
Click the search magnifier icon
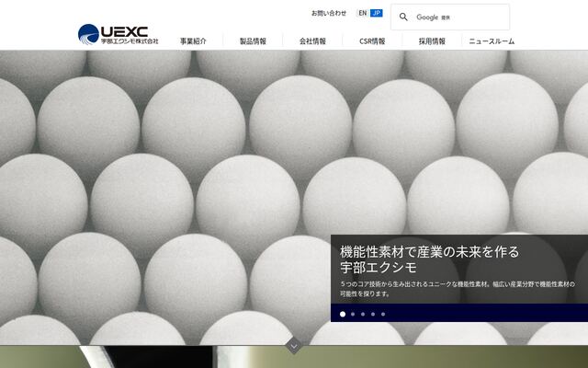tap(403, 17)
